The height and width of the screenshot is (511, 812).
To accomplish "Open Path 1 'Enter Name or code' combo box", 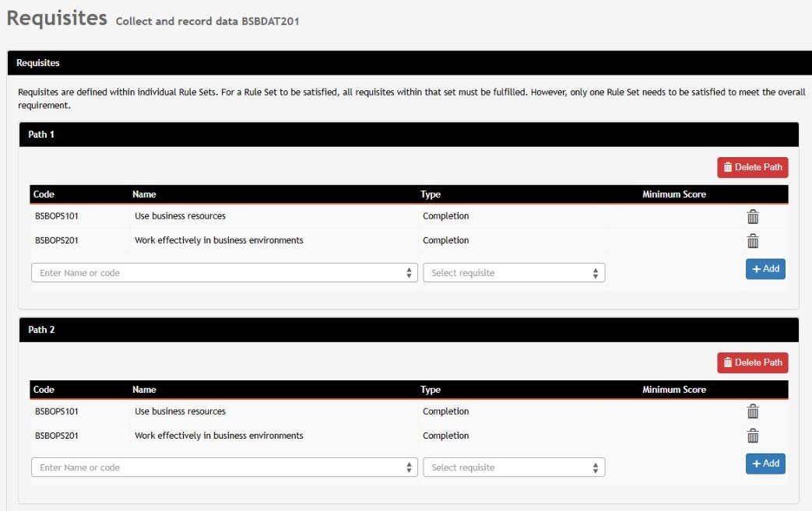I will click(224, 272).
